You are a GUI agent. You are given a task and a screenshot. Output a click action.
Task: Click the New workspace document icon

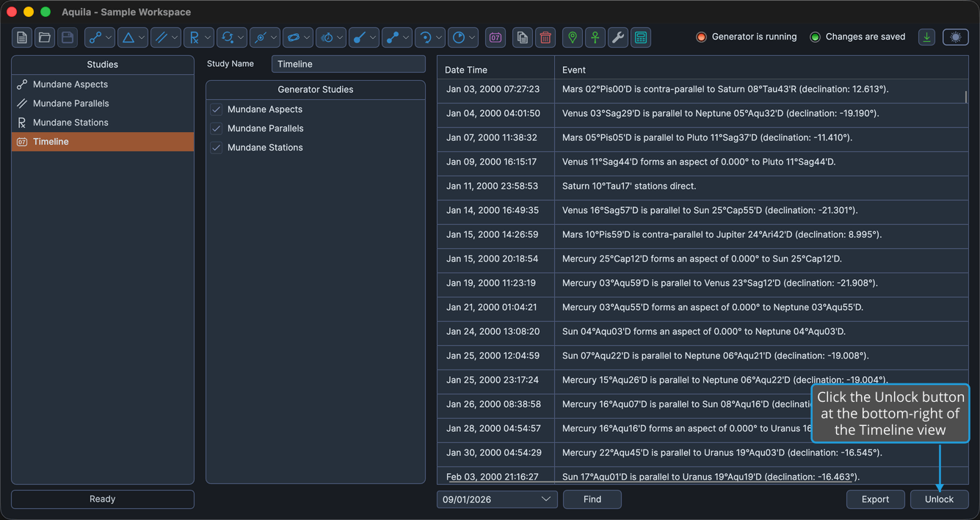click(22, 37)
